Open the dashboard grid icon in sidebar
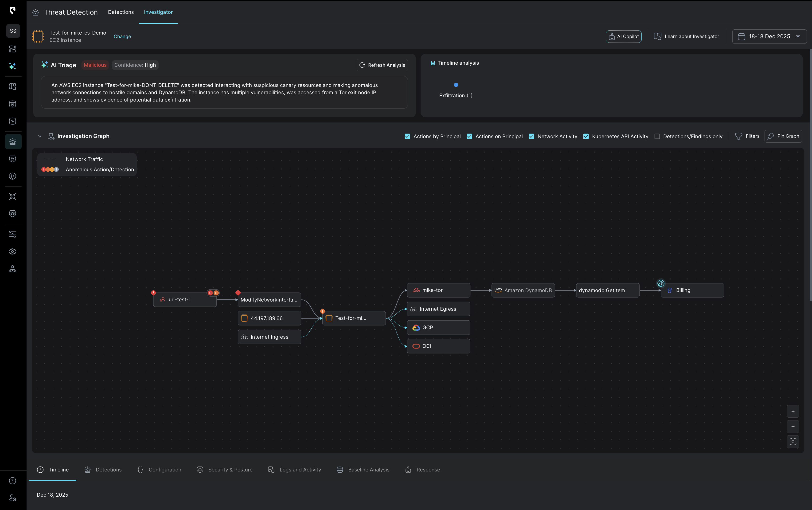The height and width of the screenshot is (510, 812). [12, 49]
